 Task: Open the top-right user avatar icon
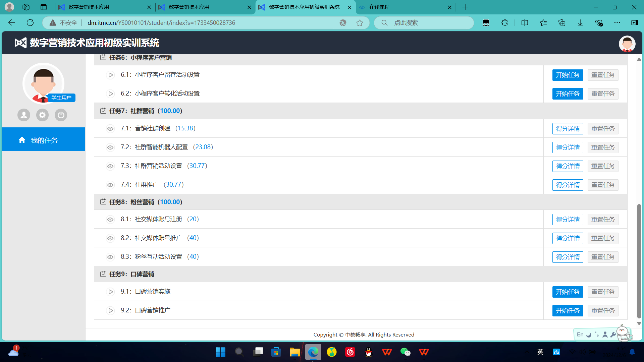[627, 44]
